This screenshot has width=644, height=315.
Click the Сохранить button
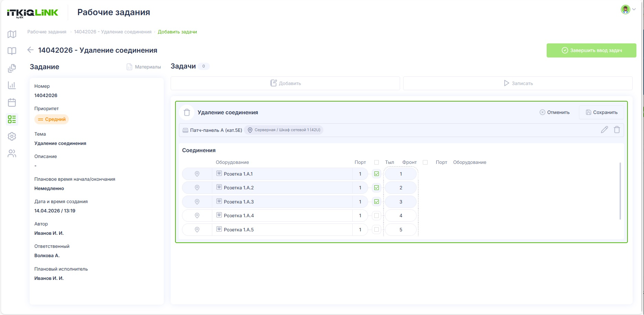point(601,112)
